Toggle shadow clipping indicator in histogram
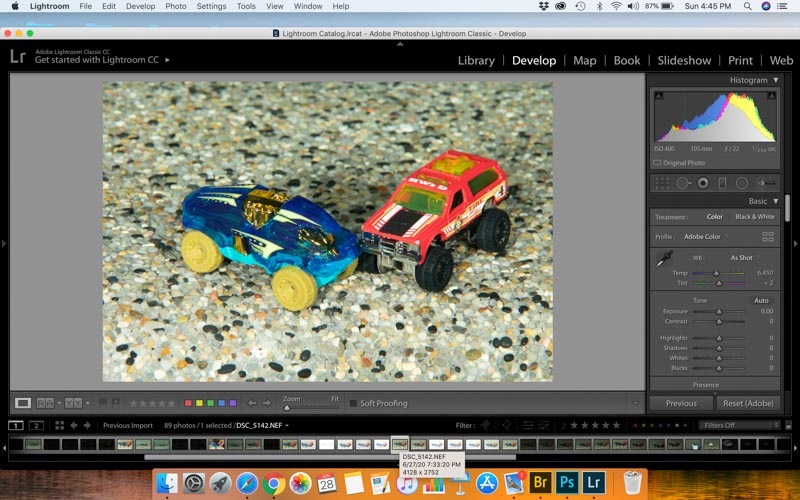This screenshot has height=500, width=800. pyautogui.click(x=659, y=95)
